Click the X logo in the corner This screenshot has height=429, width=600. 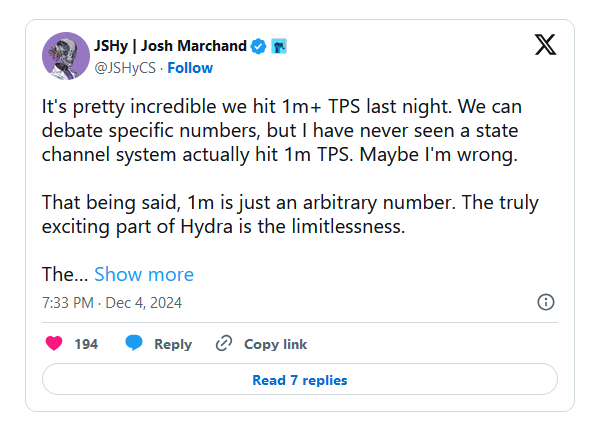545,46
